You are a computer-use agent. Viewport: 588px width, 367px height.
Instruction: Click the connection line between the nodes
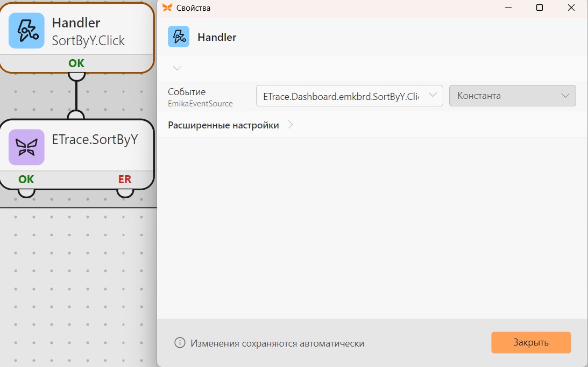(x=76, y=96)
